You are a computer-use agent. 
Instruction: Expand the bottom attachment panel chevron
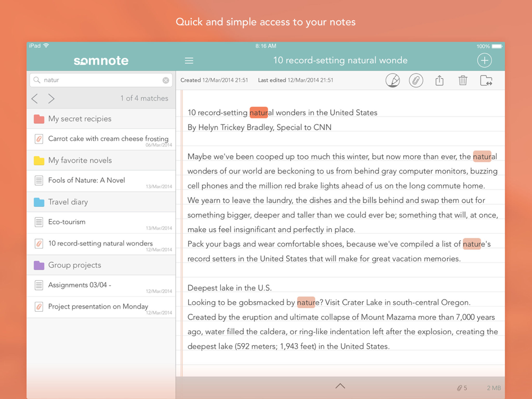340,386
